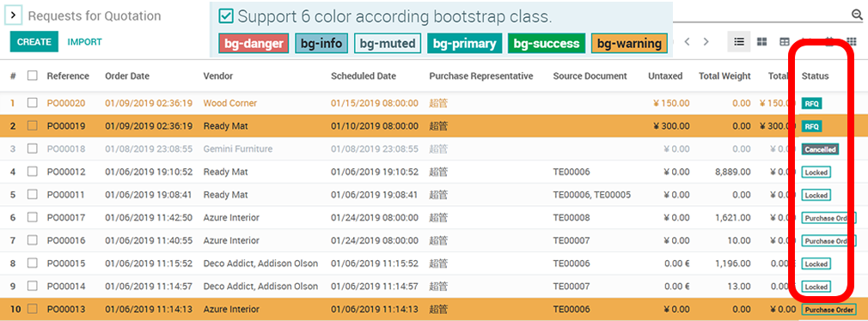Image resolution: width=868 pixels, height=321 pixels.
Task: Go to previous page with left arrow
Action: (687, 41)
